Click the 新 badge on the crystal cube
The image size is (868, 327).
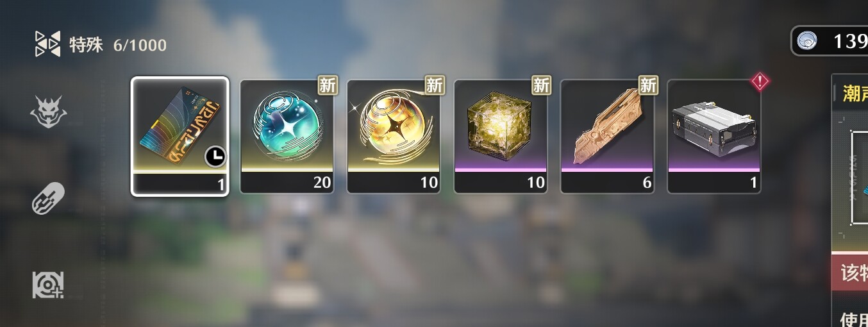pyautogui.click(x=542, y=85)
